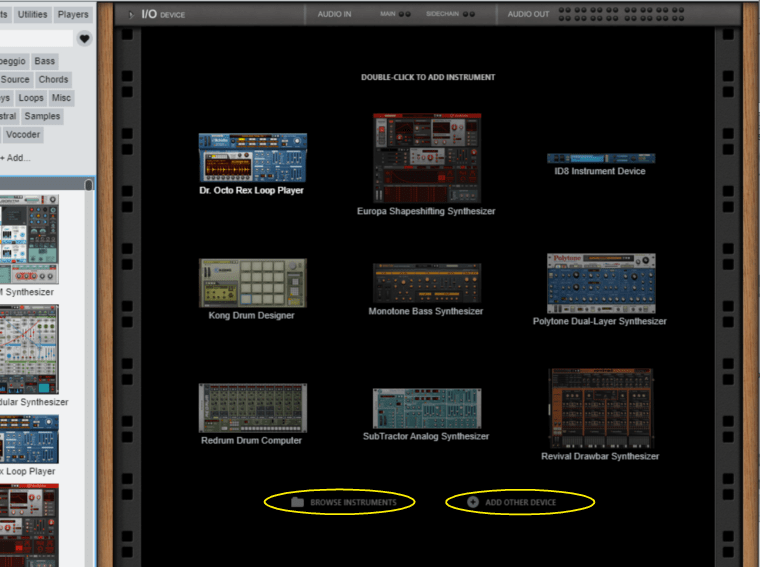Screen dimensions: 764x567
Task: Filter by the Misc tag
Action: coord(61,98)
